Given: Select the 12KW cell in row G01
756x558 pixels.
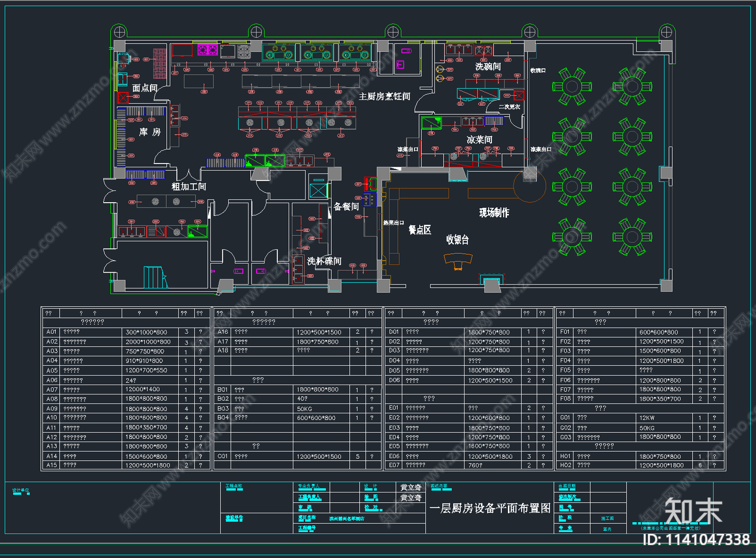Looking at the screenshot, I should click(647, 418).
